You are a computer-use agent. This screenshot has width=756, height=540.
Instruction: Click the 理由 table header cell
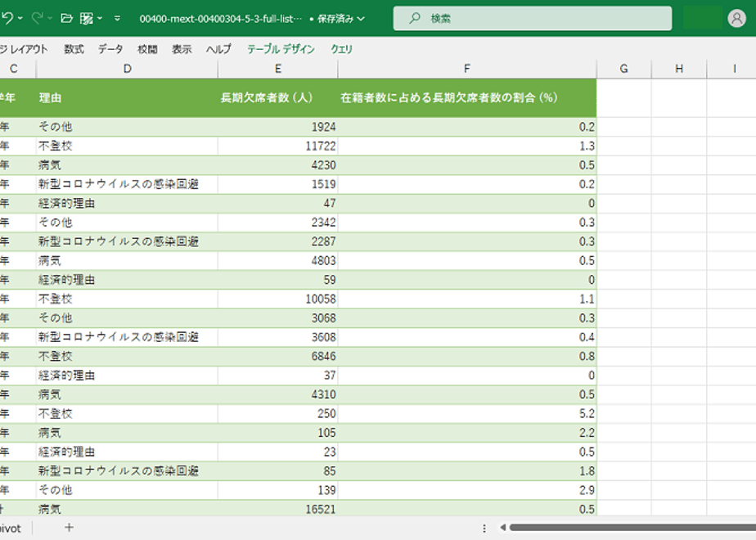tap(127, 98)
